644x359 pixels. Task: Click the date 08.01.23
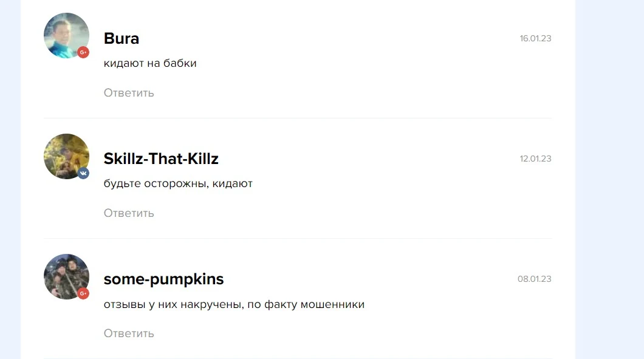(535, 279)
